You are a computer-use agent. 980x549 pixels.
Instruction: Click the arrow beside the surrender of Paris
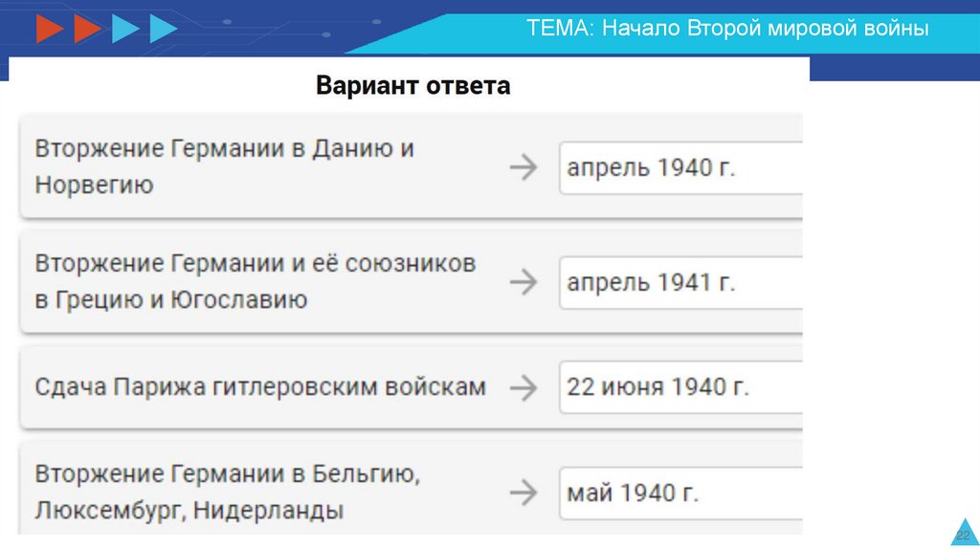(x=523, y=387)
